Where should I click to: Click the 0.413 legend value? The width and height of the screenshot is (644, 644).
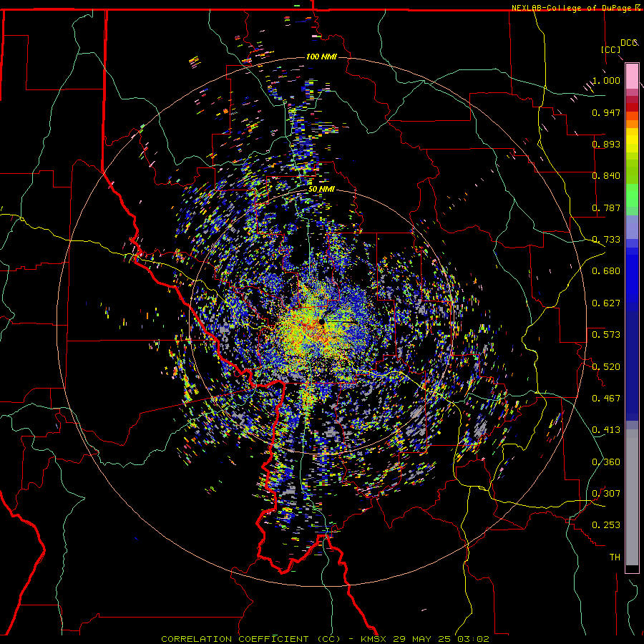pos(606,430)
